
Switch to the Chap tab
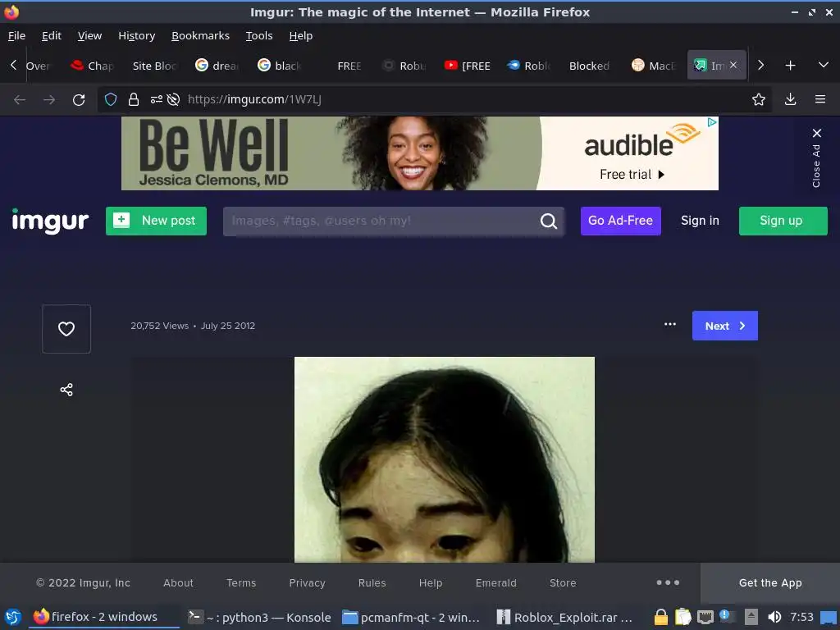(92, 66)
